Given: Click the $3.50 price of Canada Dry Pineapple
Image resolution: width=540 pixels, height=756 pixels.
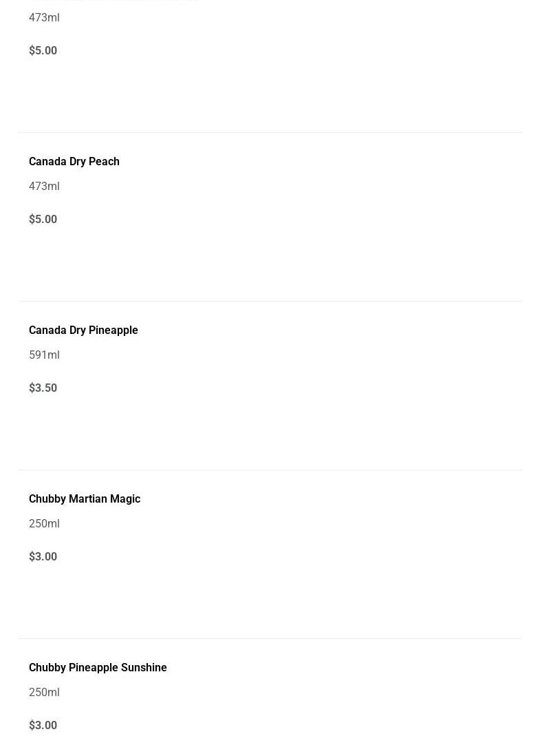Looking at the screenshot, I should [x=43, y=388].
